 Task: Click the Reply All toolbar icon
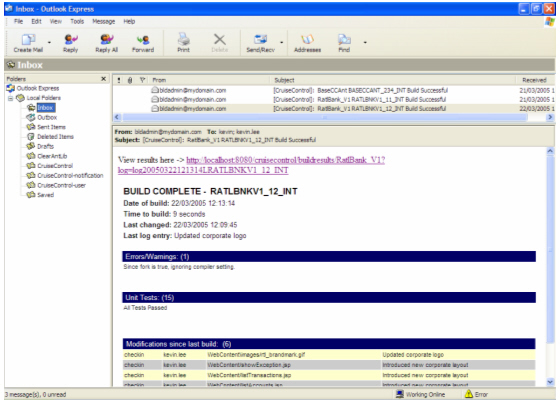point(106,39)
